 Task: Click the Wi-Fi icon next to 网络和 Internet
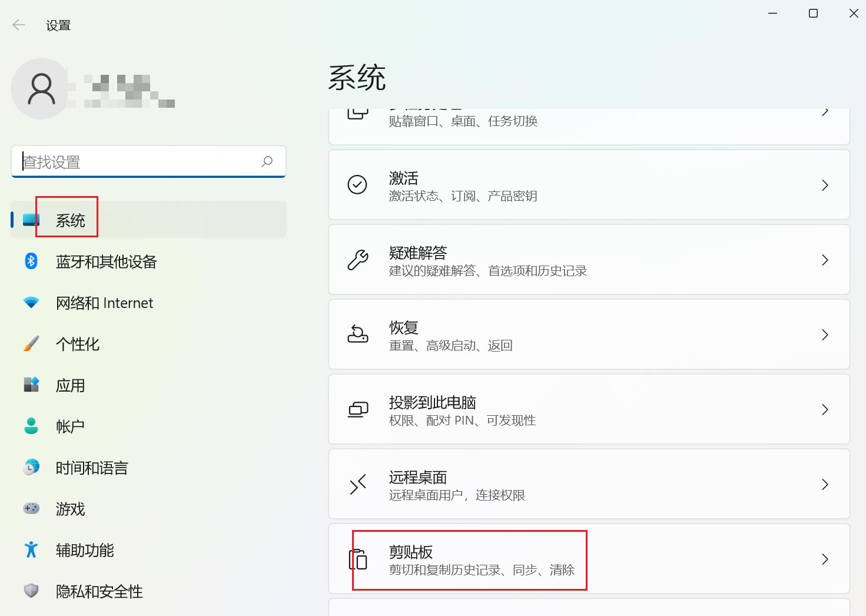[x=31, y=303]
